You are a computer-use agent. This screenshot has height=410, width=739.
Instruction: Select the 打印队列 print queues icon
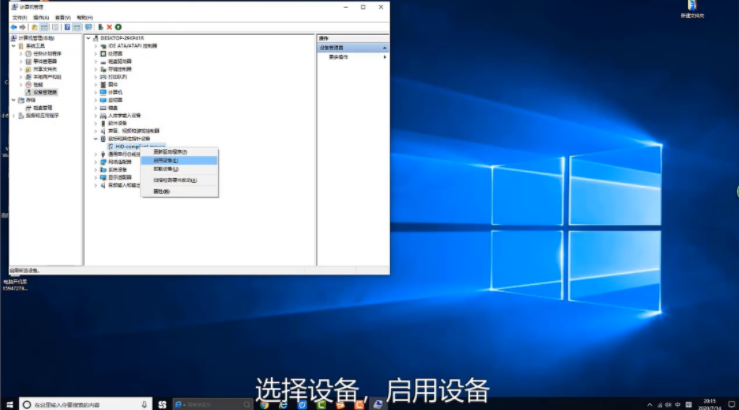click(x=103, y=77)
